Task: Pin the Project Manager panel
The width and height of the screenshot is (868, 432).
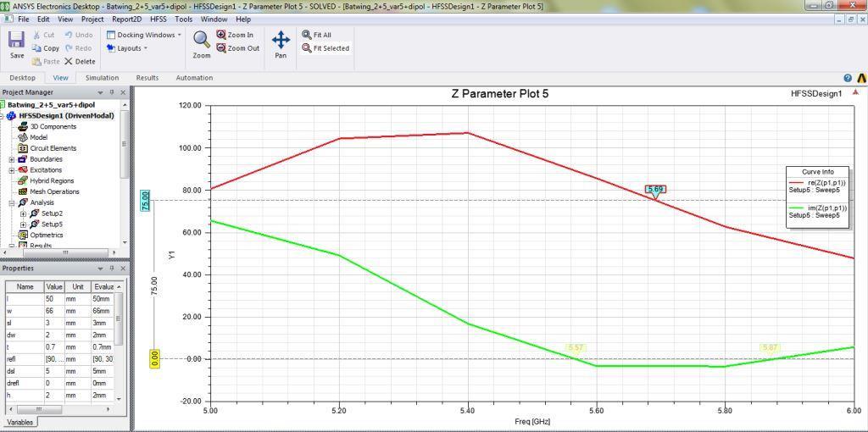Action: coord(112,92)
